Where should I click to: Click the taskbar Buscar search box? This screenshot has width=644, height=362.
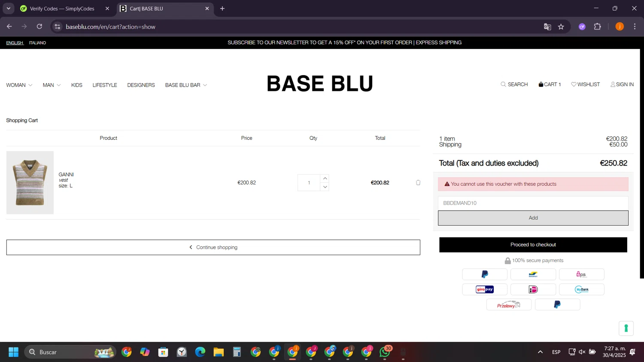coord(70,352)
